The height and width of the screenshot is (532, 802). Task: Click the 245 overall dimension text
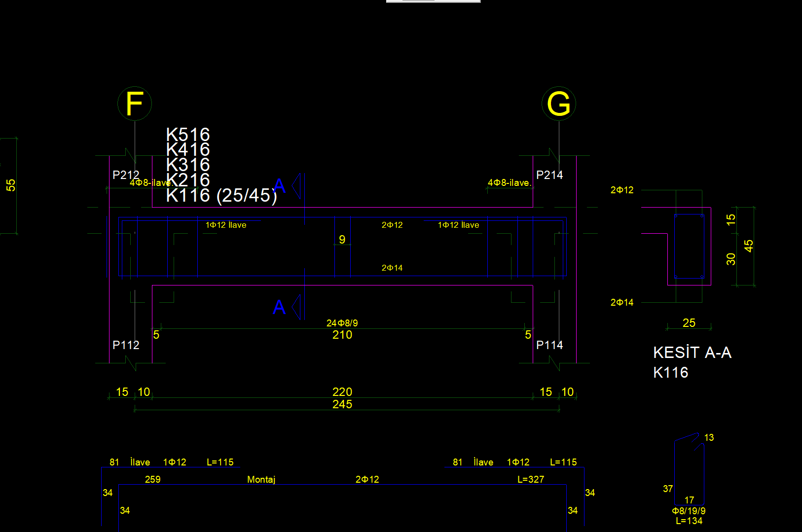tap(342, 404)
